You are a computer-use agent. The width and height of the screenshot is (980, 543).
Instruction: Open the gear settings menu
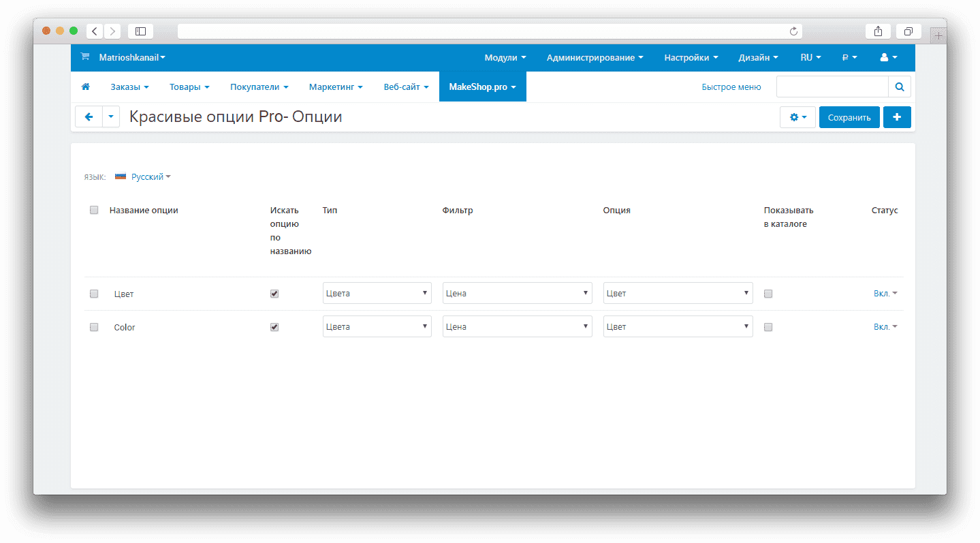(797, 117)
